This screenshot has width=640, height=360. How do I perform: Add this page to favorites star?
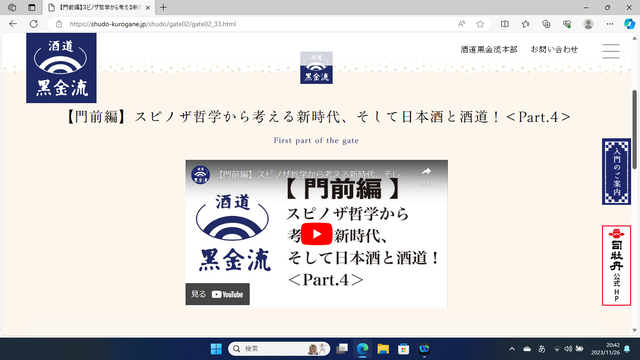click(x=480, y=24)
